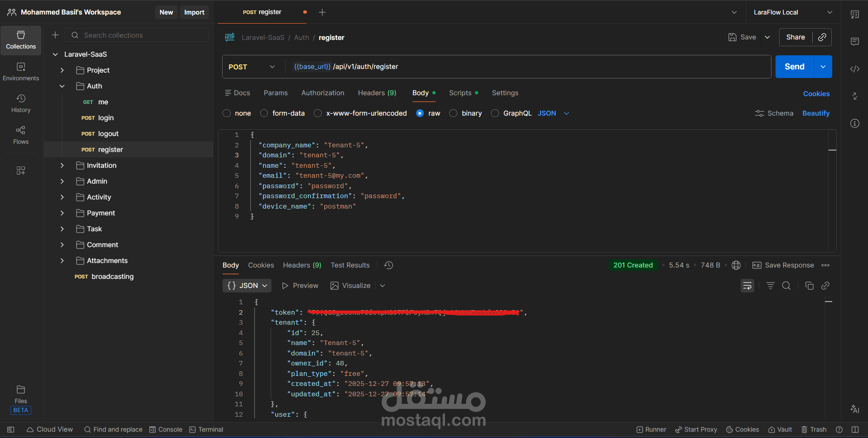Open the Console panel
868x438 pixels.
click(165, 429)
